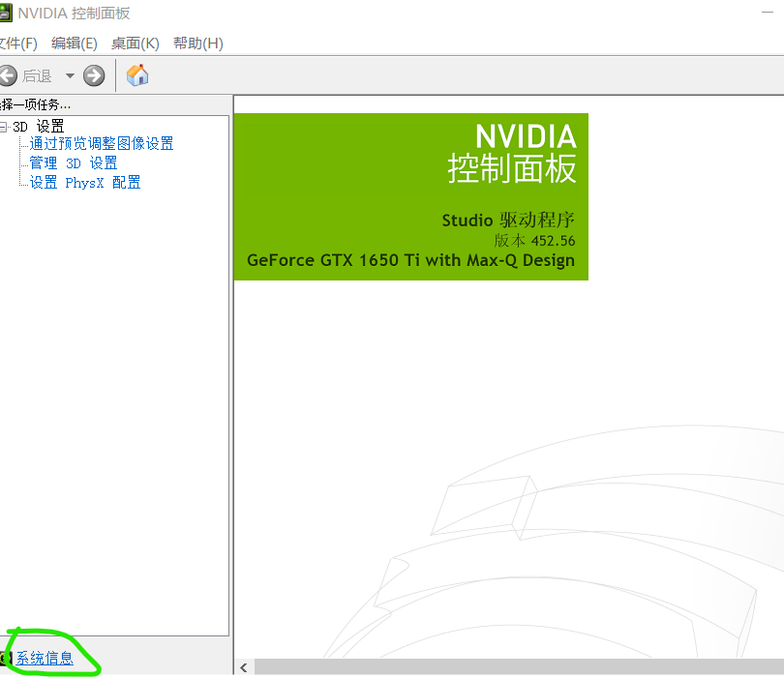Click the right arrow of the horizontal scrollbar
The image size is (784, 678).
(x=777, y=666)
